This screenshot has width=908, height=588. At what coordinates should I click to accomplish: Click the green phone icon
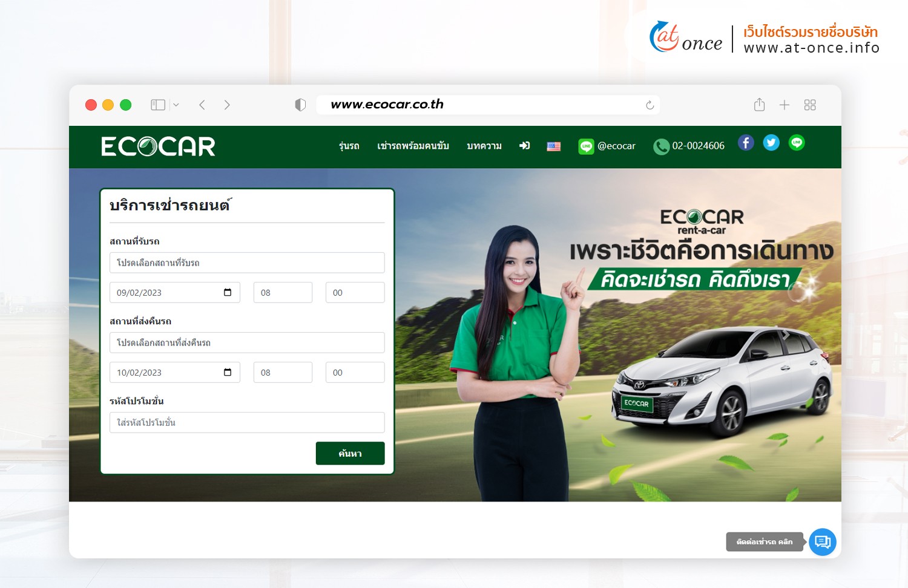click(x=661, y=146)
